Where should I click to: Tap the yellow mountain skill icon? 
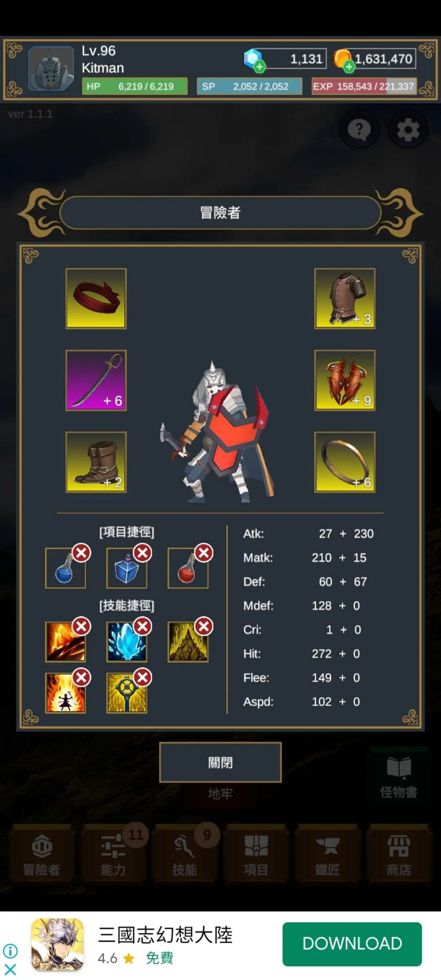pyautogui.click(x=188, y=642)
